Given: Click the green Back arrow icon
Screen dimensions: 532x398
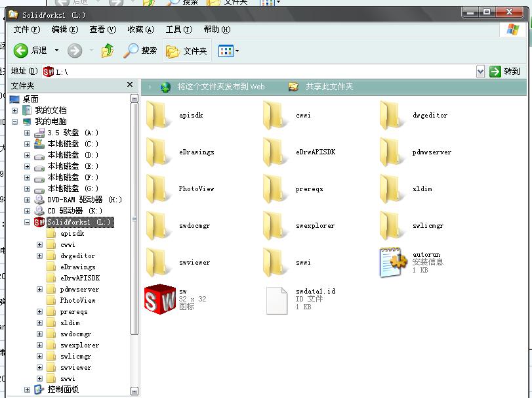Looking at the screenshot, I should 21,51.
